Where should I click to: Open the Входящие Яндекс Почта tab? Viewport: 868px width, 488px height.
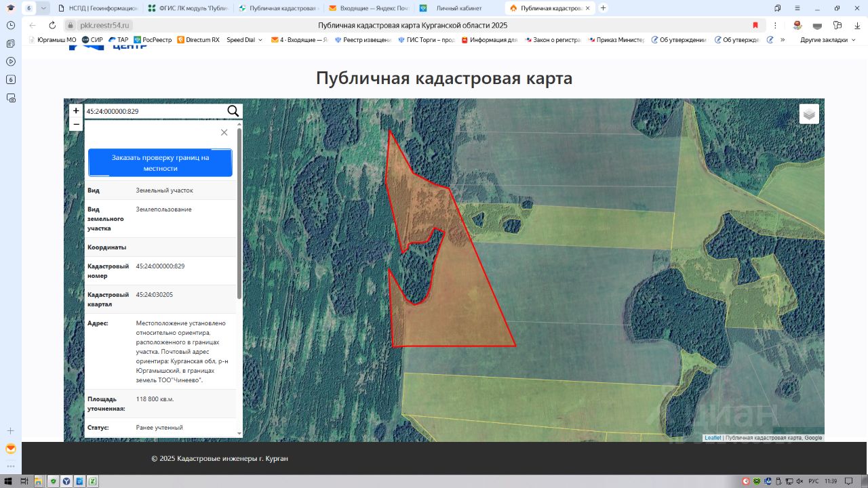370,8
